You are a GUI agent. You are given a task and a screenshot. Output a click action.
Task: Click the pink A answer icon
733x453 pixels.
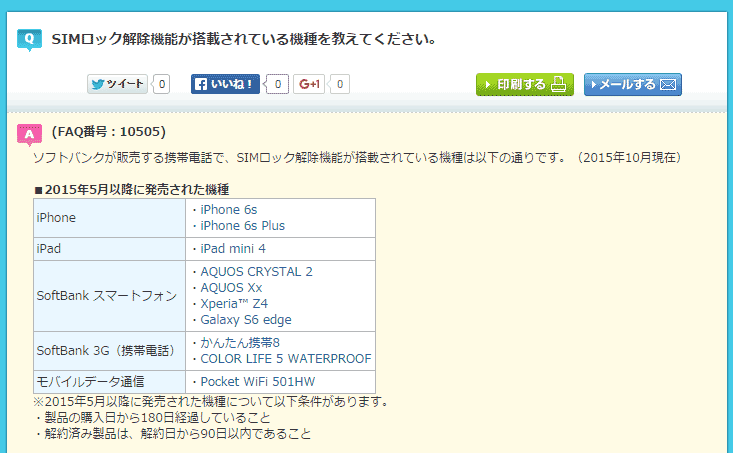tap(29, 133)
